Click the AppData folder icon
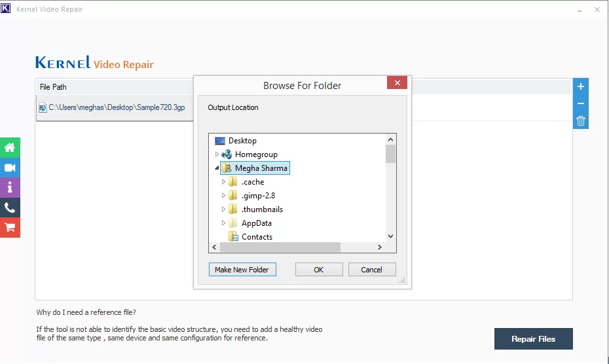Viewport: 609px width, 364px height. click(x=233, y=223)
